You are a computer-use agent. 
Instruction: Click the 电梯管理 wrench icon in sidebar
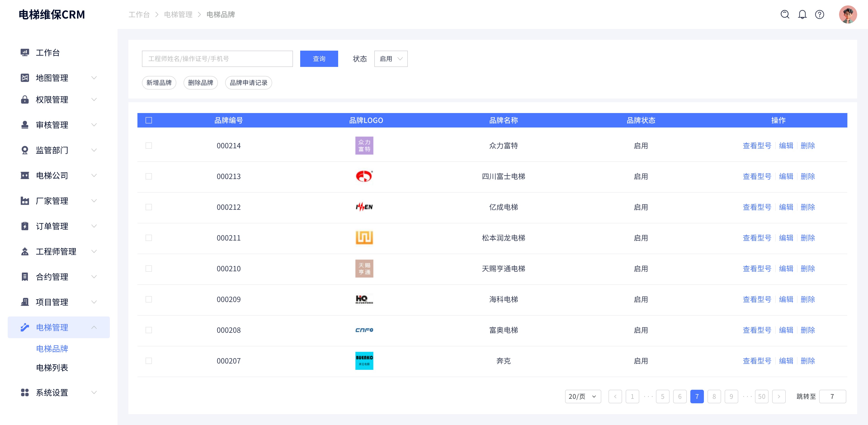pyautogui.click(x=25, y=327)
